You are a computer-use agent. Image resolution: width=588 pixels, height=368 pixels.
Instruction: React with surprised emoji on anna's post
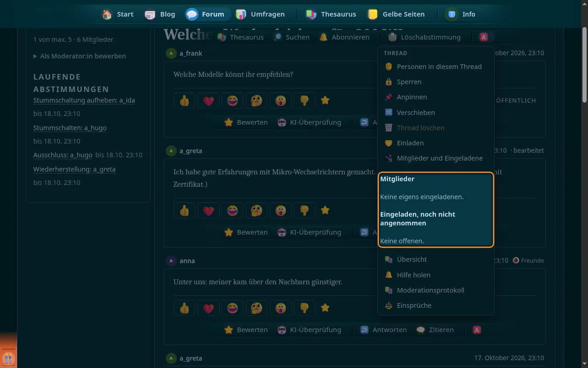pos(280,308)
